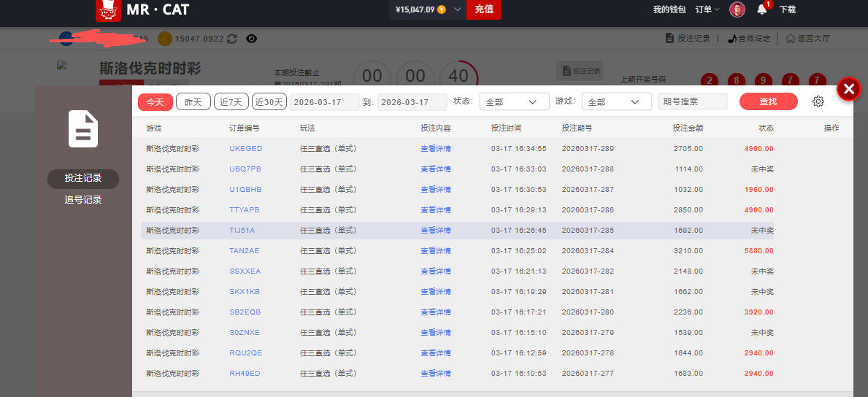The width and height of the screenshot is (868, 397).
Task: Expand the 订单 menu in header
Action: (x=707, y=9)
